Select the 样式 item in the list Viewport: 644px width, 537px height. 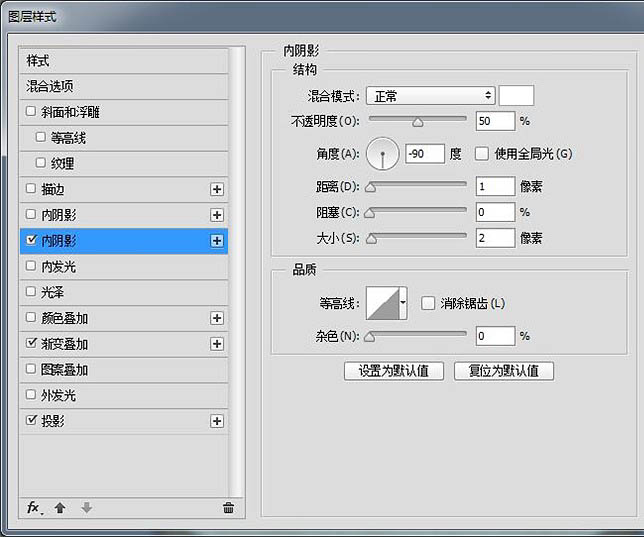pos(124,61)
